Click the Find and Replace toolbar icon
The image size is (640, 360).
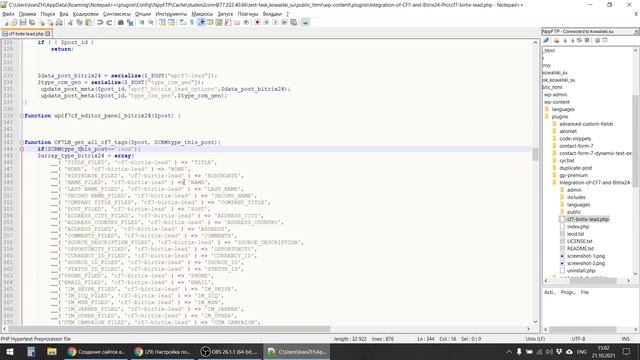pos(130,22)
